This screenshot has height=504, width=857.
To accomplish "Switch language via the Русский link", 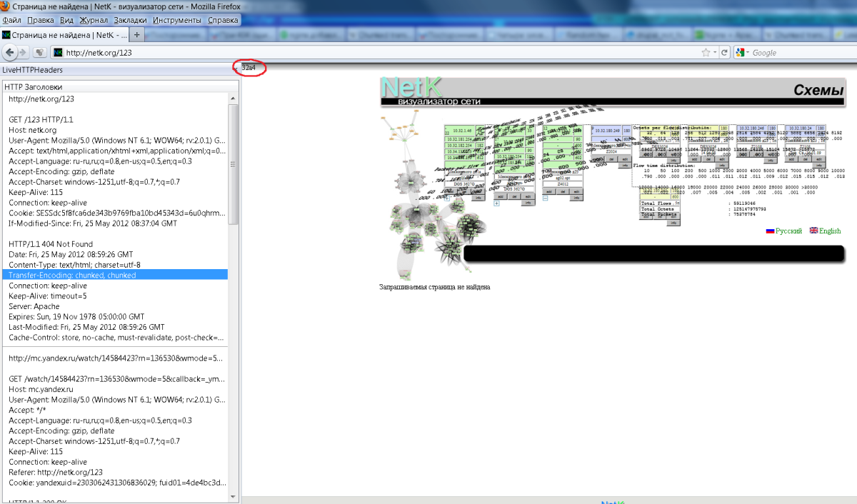I will click(x=788, y=231).
